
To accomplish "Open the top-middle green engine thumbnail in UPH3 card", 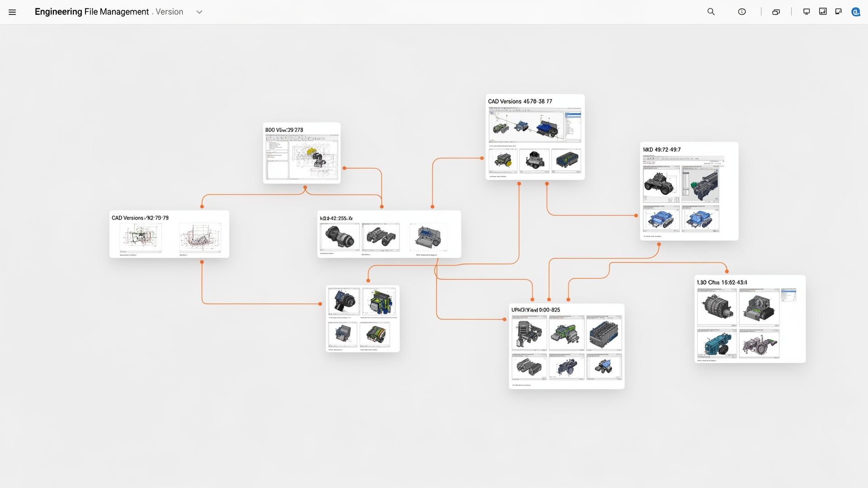I will [x=566, y=333].
